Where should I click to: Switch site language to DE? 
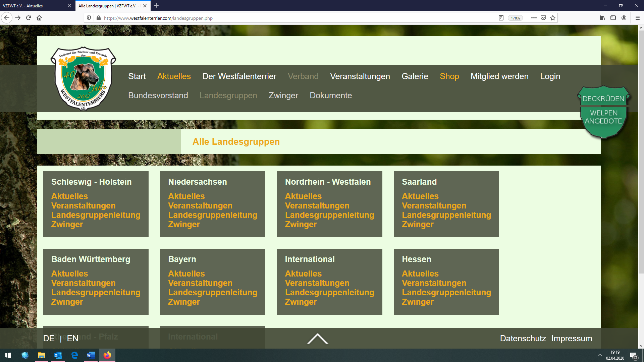[49, 338]
